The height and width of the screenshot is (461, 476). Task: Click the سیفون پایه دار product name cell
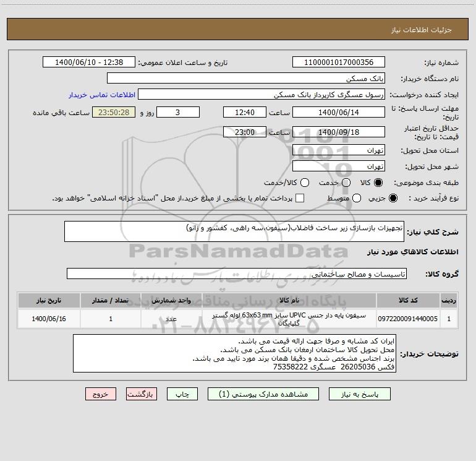[x=289, y=319]
